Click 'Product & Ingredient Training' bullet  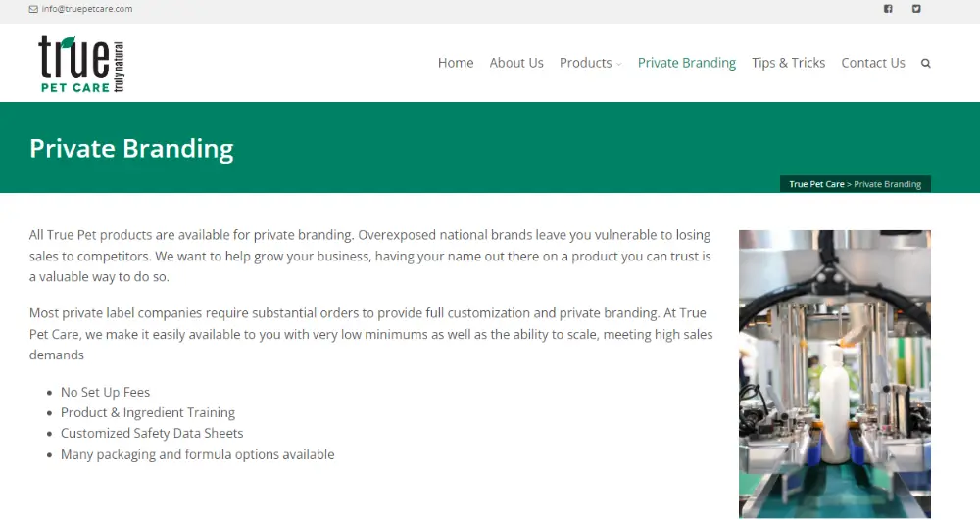148,412
